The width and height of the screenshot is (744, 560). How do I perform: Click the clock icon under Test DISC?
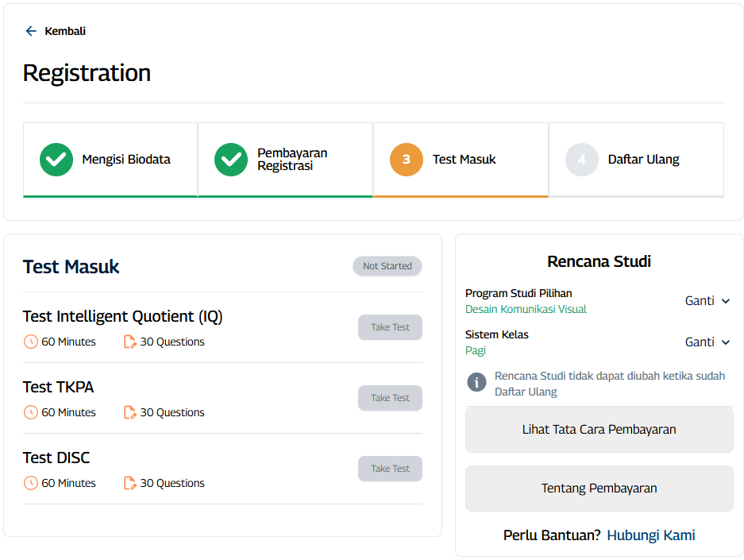point(31,483)
